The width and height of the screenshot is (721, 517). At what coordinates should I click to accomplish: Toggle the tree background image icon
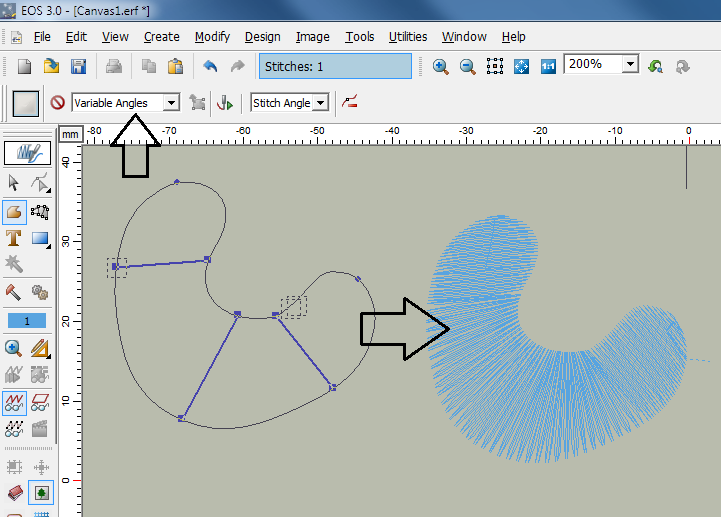(41, 493)
